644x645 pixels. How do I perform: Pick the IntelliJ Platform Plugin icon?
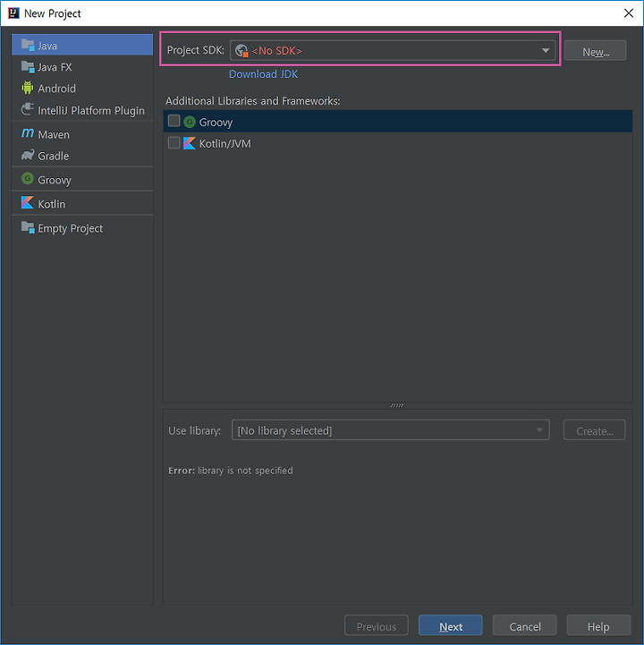point(28,109)
